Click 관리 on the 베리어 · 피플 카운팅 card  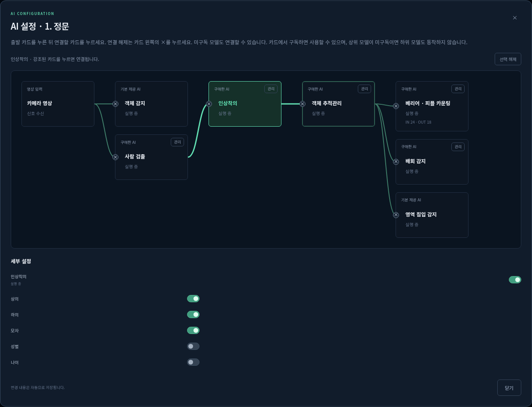[x=458, y=89]
